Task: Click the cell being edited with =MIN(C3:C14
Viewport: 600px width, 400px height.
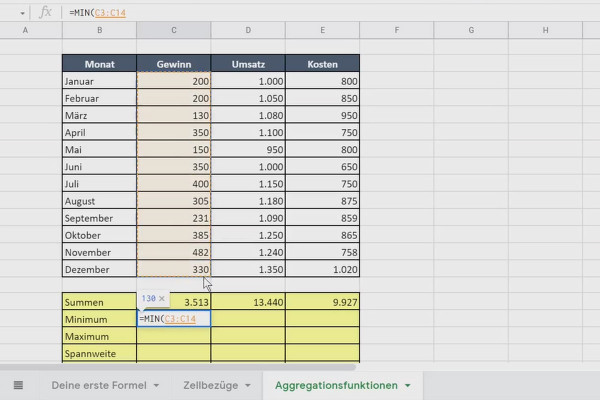Action: (x=174, y=318)
